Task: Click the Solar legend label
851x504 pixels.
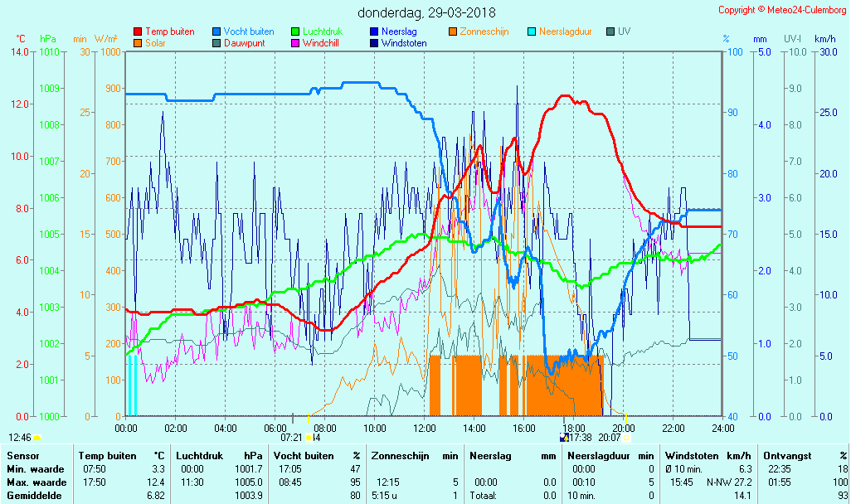Action: click(155, 43)
